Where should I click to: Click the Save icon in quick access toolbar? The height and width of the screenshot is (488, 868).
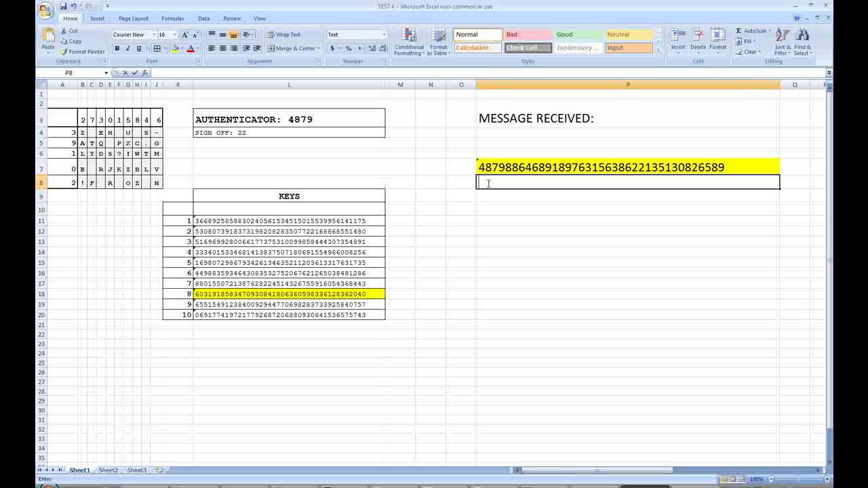point(63,6)
